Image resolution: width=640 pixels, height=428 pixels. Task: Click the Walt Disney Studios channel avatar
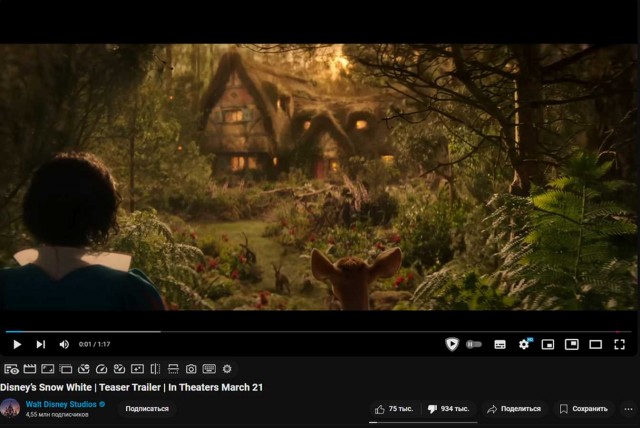point(10,408)
